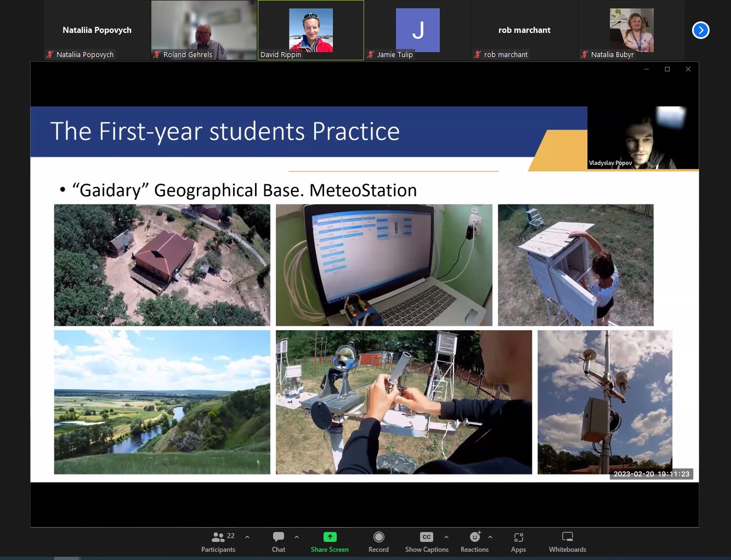Expand the Participants options caret
731x560 pixels.
tap(247, 537)
